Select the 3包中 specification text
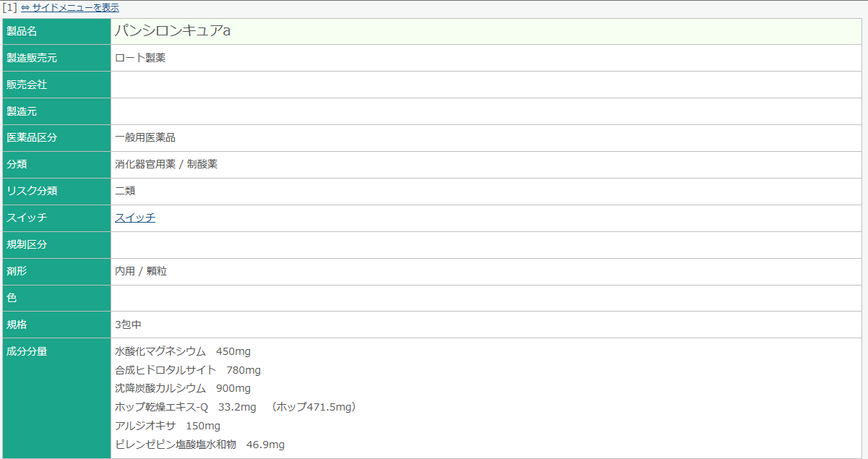 [x=128, y=325]
